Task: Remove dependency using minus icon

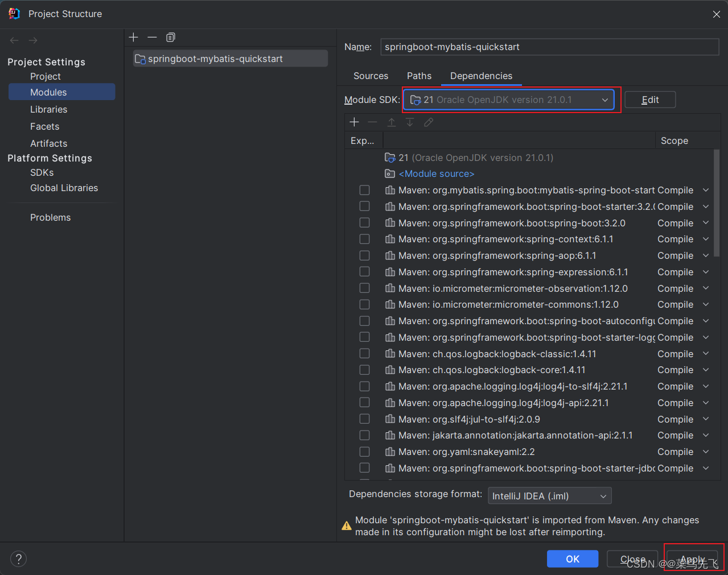Action: coord(372,122)
